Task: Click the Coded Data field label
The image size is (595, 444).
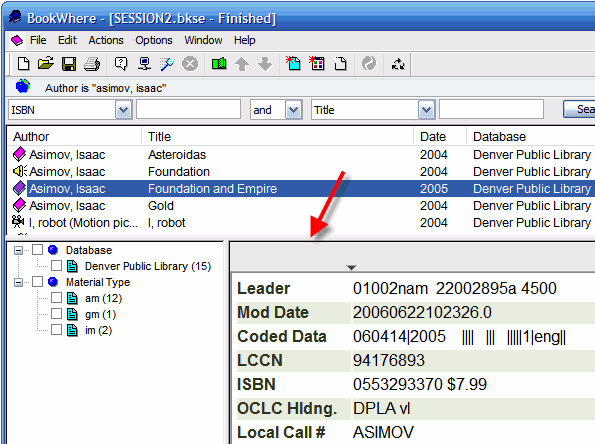Action: tap(282, 336)
